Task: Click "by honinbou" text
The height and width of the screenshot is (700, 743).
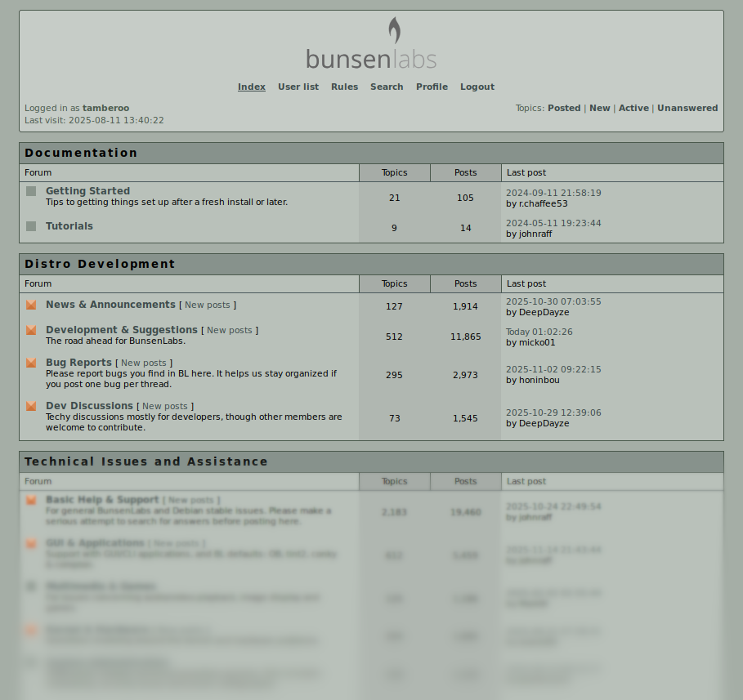Action: click(x=533, y=380)
